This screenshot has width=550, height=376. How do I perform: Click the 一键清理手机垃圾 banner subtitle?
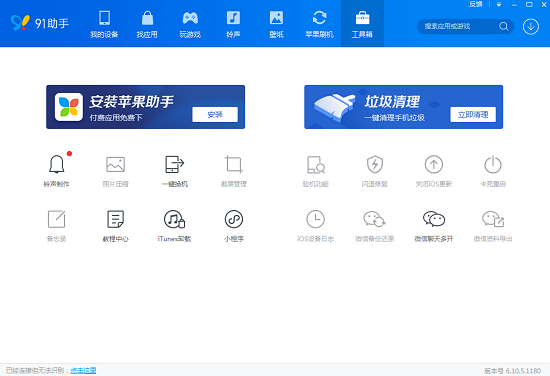(x=395, y=118)
